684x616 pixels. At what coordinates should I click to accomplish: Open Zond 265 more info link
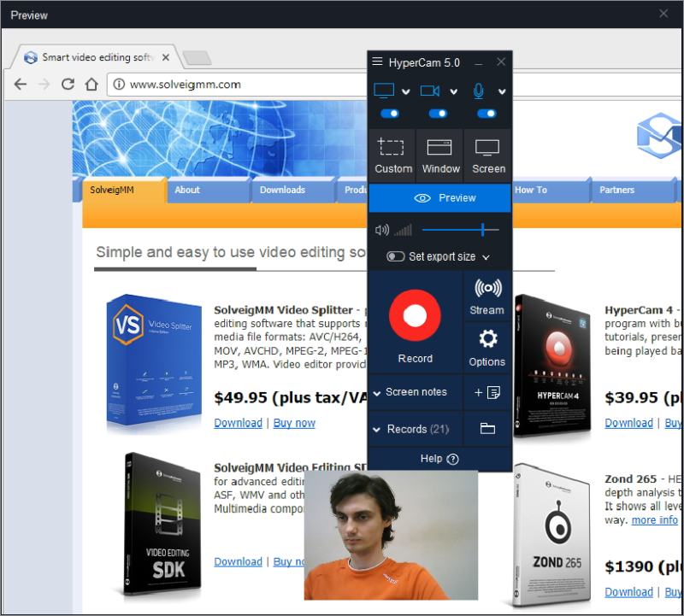[x=655, y=520]
